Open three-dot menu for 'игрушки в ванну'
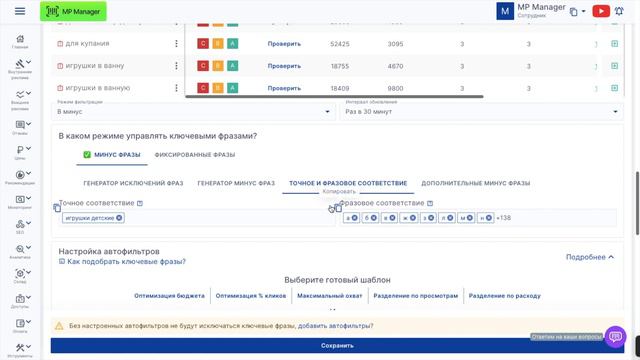The image size is (640, 360). point(176,65)
